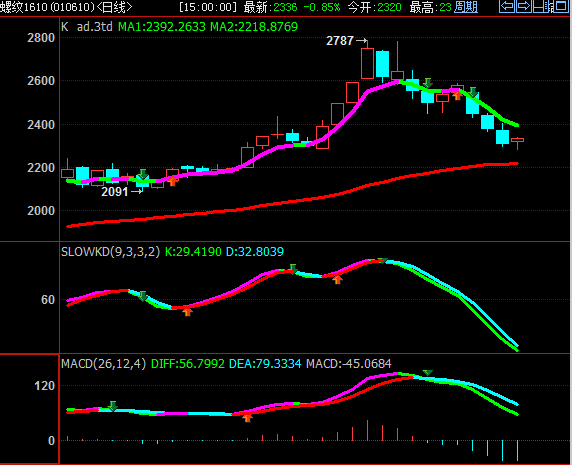
Task: Click the first green sell arrow below 2600 on K chart
Action: coord(428,83)
